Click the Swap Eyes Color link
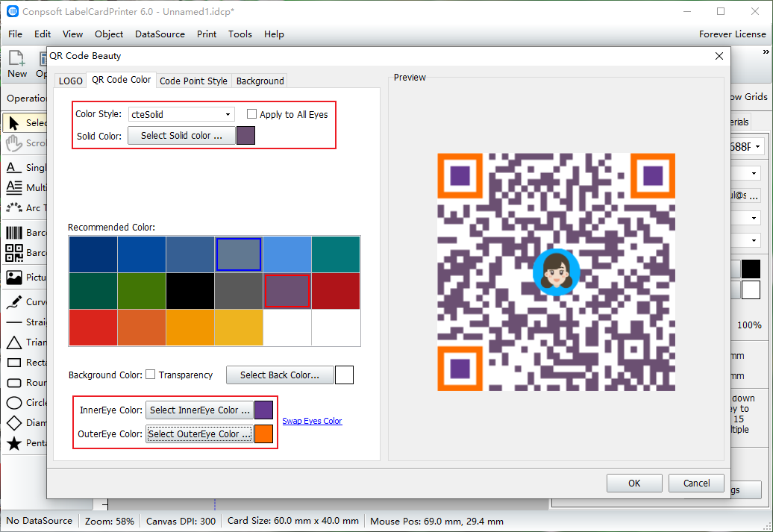The height and width of the screenshot is (532, 773). pyautogui.click(x=312, y=421)
